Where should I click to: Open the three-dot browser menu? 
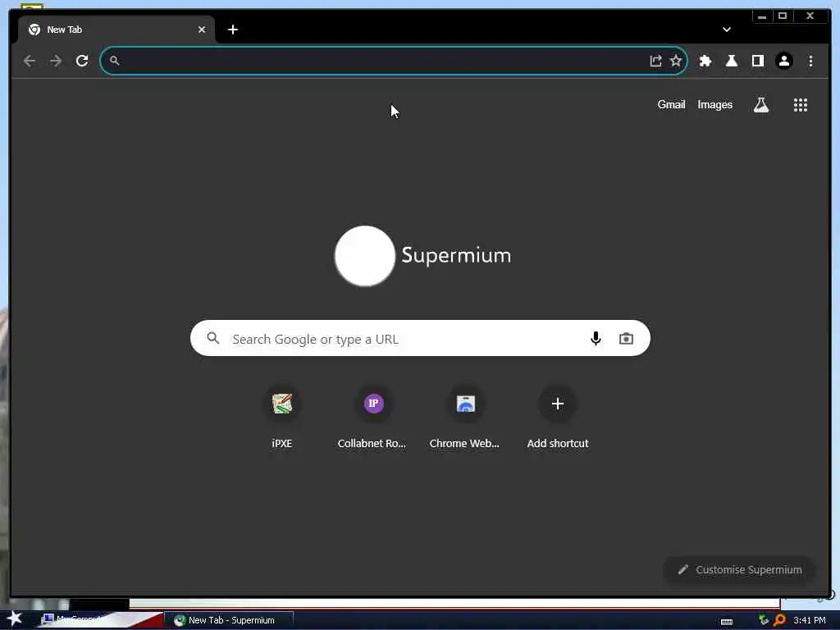[810, 61]
